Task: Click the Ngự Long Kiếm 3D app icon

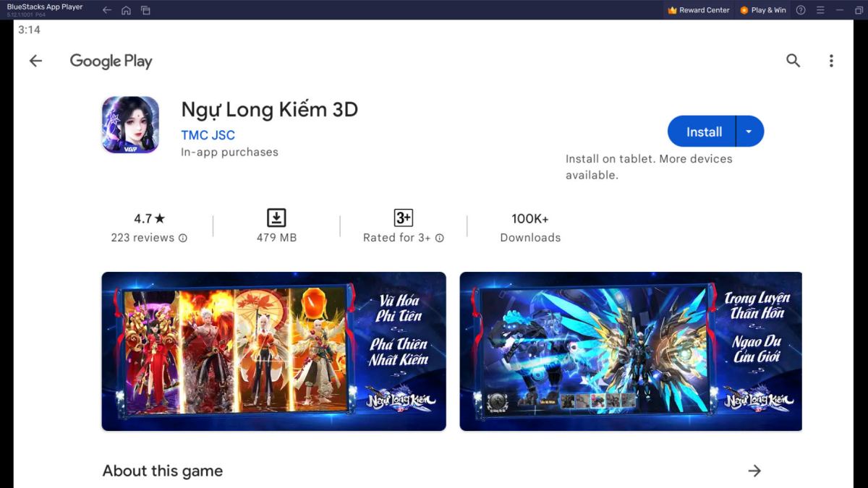Action: pyautogui.click(x=130, y=124)
